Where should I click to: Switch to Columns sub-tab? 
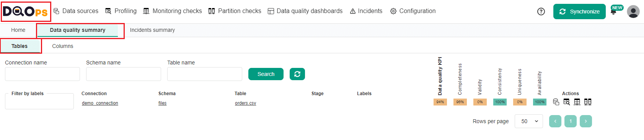tap(63, 46)
